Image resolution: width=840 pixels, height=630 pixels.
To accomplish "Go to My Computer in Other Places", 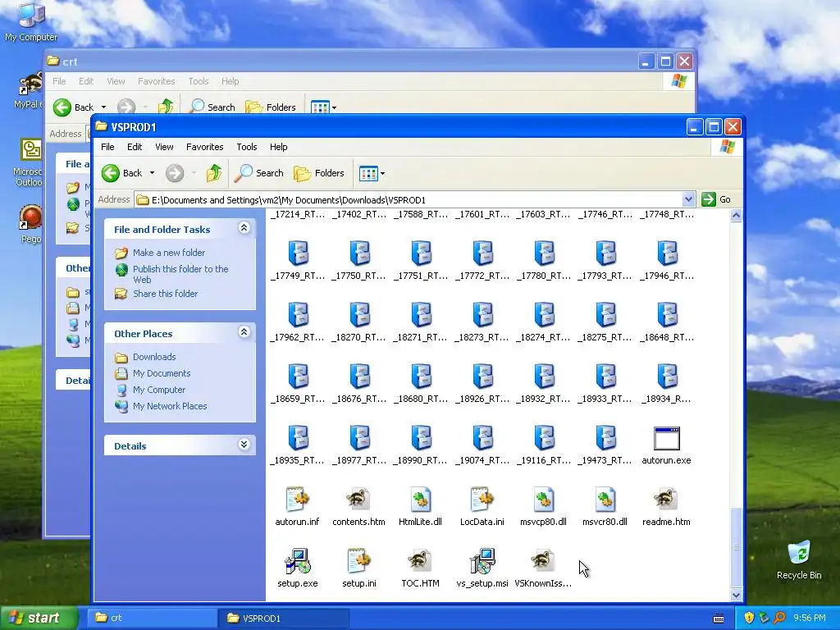I will [x=159, y=390].
